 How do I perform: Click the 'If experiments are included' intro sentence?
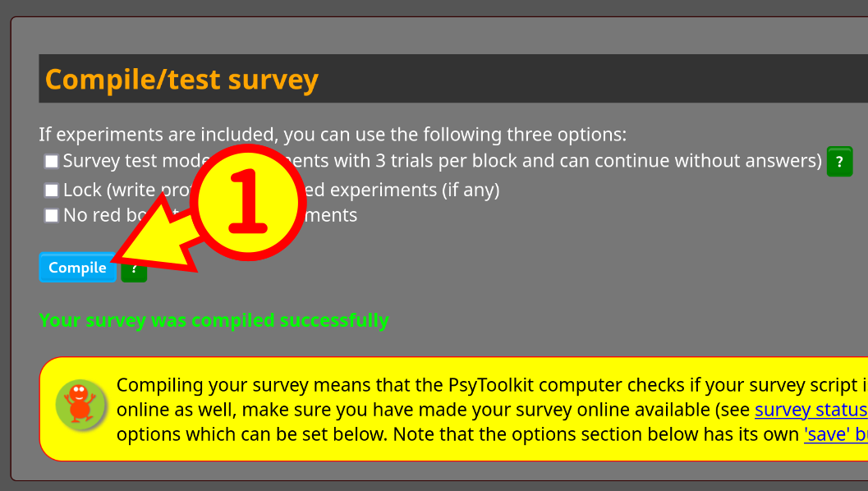point(332,135)
